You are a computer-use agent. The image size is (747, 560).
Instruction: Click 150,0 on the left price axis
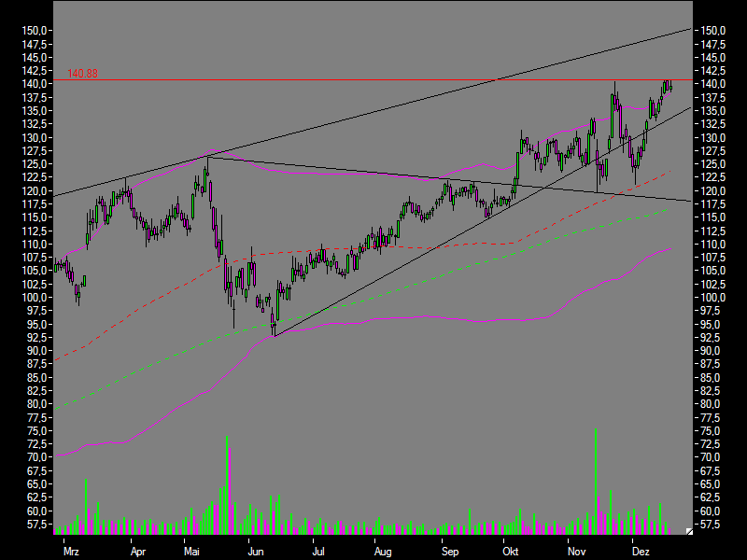click(x=35, y=31)
